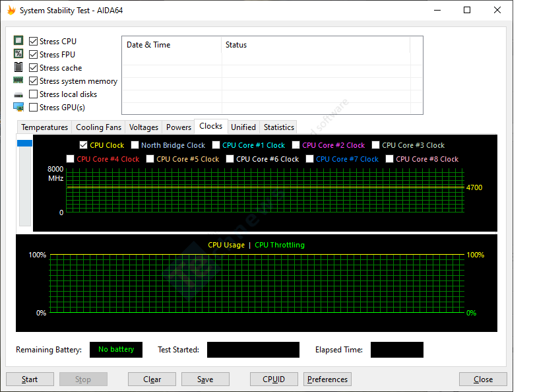Screen dimensions: 533x392
Task: Enable the Stress GPU(s) checkbox
Action: [33, 107]
